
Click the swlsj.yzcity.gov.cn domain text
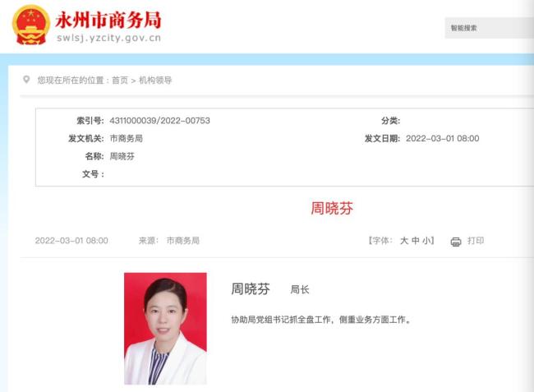108,38
